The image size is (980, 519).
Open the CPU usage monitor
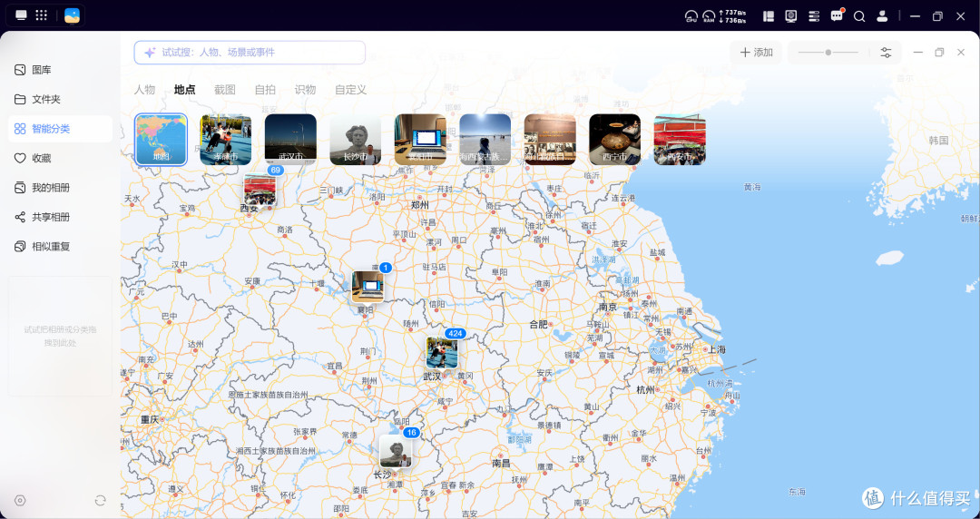[x=691, y=16]
